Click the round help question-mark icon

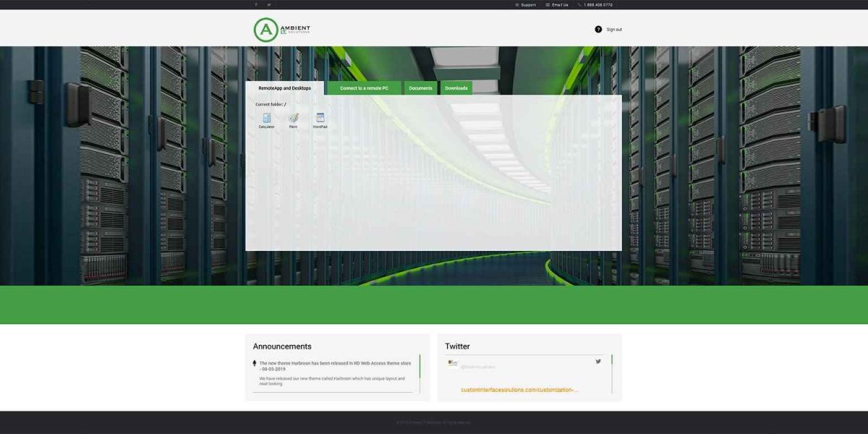tap(598, 29)
